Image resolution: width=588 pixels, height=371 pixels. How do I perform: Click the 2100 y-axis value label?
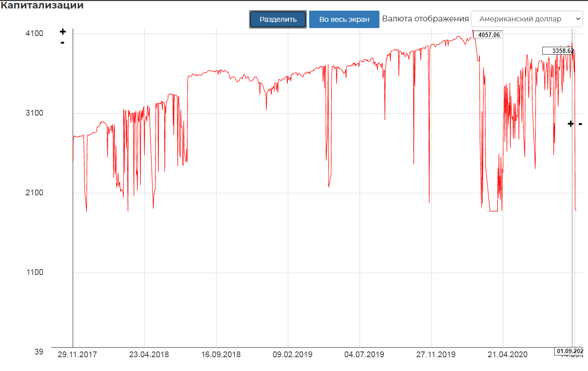(35, 193)
